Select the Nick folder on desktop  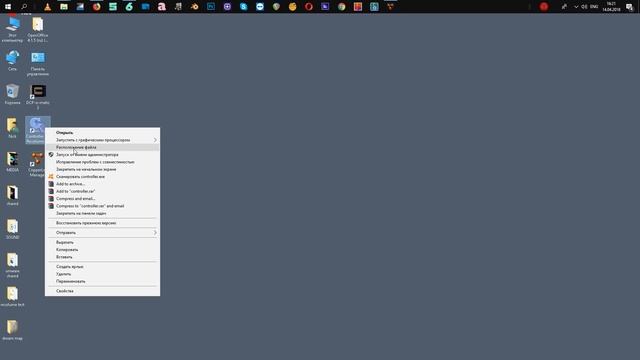coord(12,128)
